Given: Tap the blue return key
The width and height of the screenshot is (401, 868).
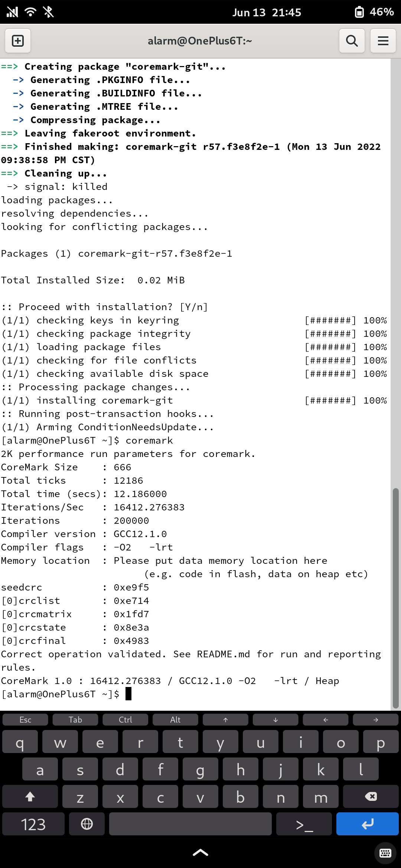Looking at the screenshot, I should pos(368,824).
